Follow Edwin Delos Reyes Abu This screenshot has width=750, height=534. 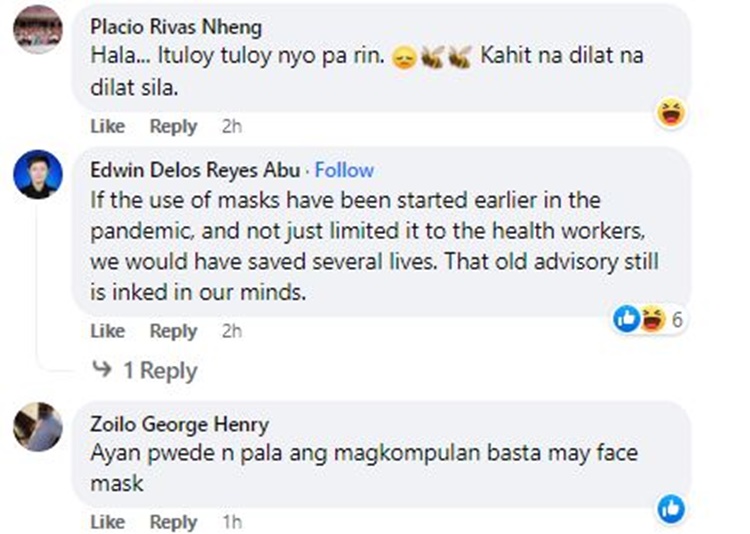[344, 170]
